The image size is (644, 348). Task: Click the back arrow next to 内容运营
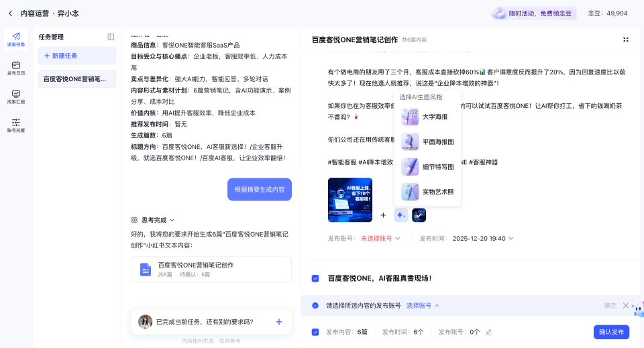10,13
